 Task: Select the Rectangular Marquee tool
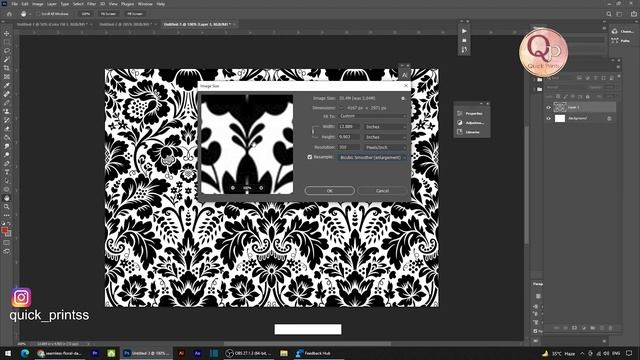click(x=7, y=42)
